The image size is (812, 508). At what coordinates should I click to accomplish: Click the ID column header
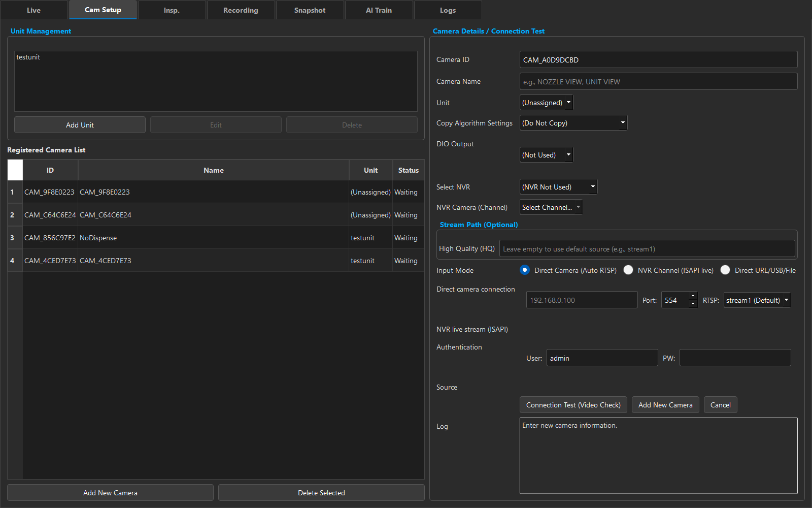(x=50, y=170)
